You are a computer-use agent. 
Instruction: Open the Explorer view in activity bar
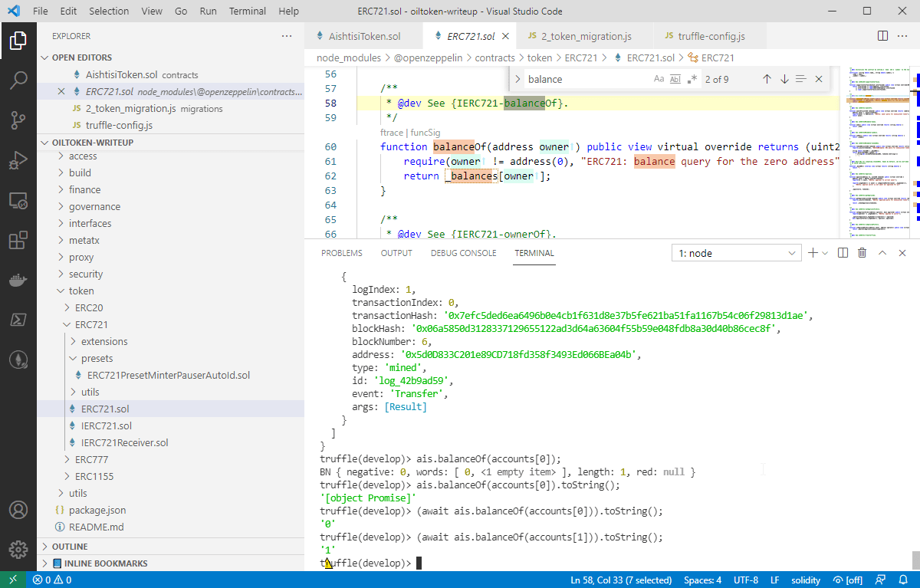pos(18,41)
